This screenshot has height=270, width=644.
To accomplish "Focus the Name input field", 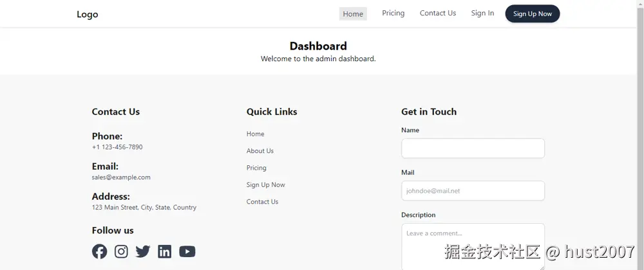I will (x=473, y=148).
